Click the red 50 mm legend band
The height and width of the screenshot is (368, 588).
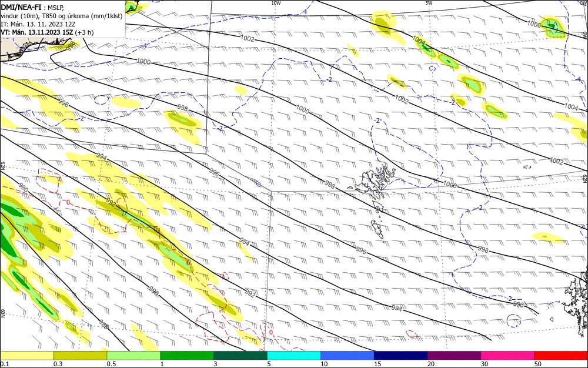pyautogui.click(x=561, y=356)
